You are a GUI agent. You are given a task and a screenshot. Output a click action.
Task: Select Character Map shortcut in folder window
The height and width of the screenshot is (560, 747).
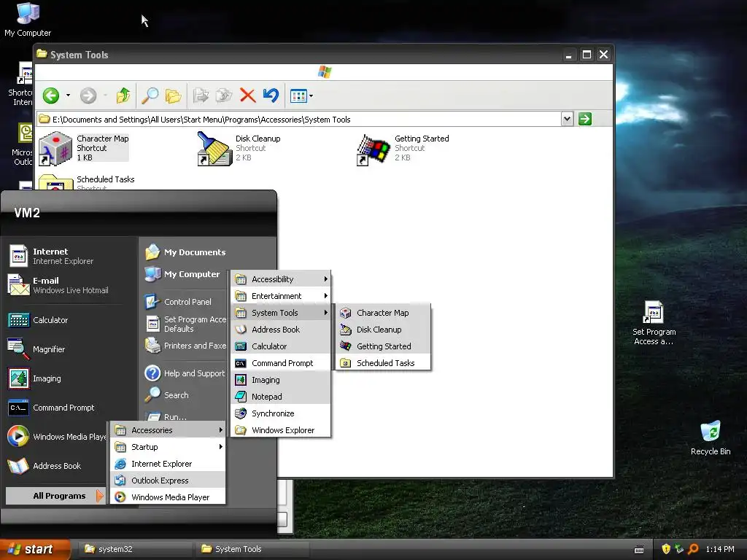click(x=85, y=148)
